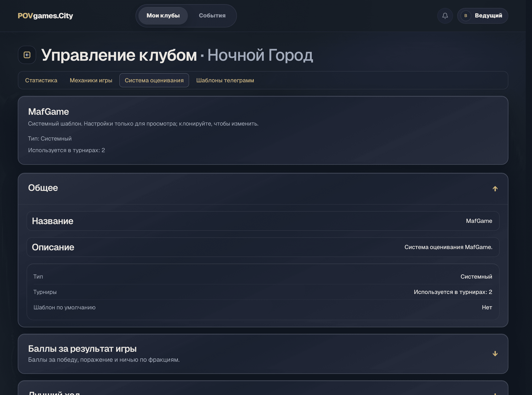Click the Ночной Город club name in the title
This screenshot has height=395, width=532.
[x=260, y=55]
